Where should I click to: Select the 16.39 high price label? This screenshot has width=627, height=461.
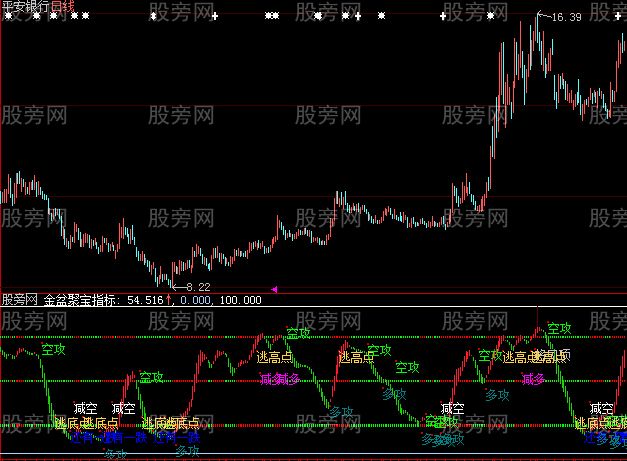click(x=566, y=17)
